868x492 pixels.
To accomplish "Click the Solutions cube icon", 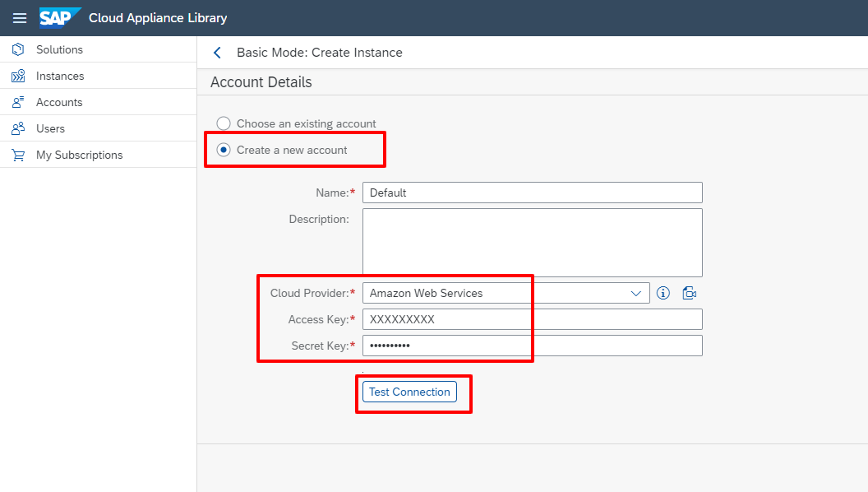I will (18, 49).
